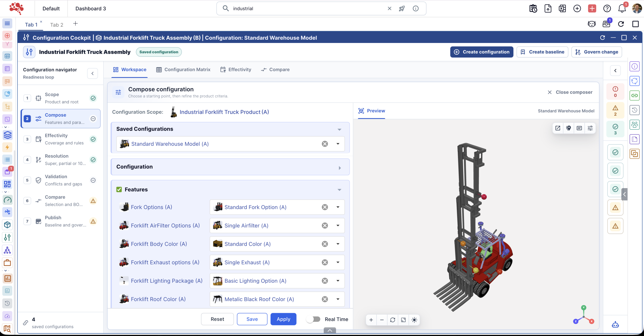This screenshot has height=336, width=644.
Task: Click the rocket icon in search bar
Action: coord(402,9)
